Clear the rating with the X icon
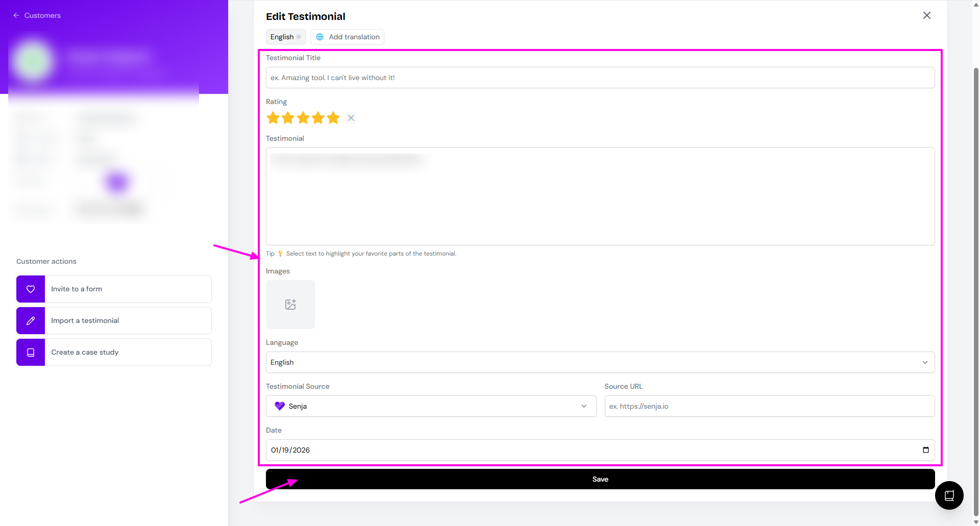This screenshot has width=980, height=526. coord(351,118)
